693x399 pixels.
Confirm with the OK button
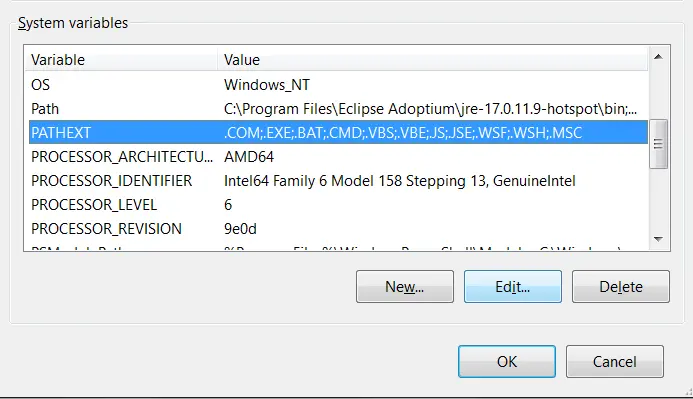(506, 361)
